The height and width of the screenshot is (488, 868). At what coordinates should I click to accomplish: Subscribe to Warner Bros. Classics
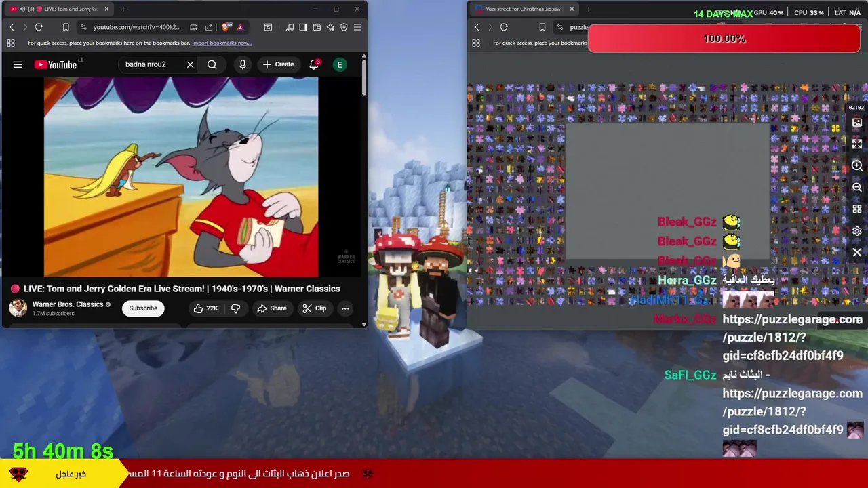pos(143,308)
